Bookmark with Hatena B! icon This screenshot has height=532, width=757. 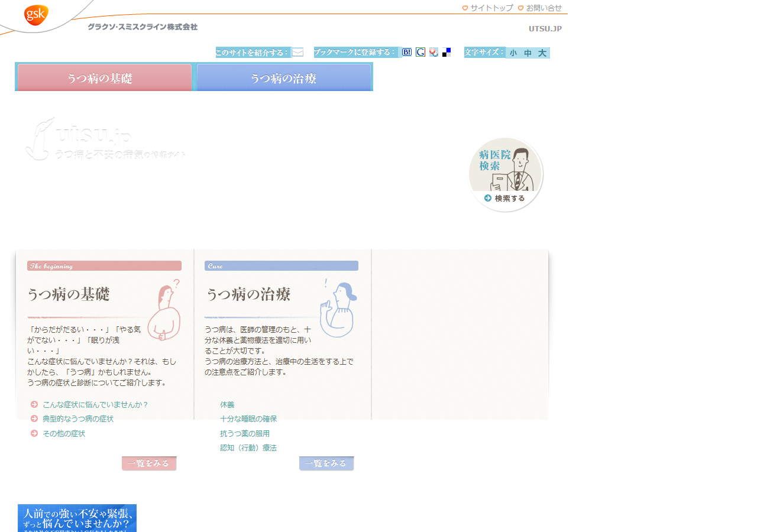[407, 52]
